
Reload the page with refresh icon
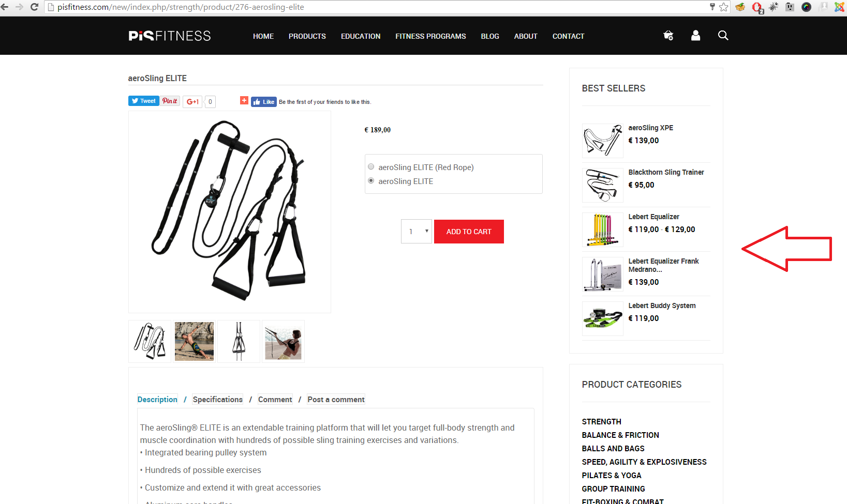pos(35,7)
